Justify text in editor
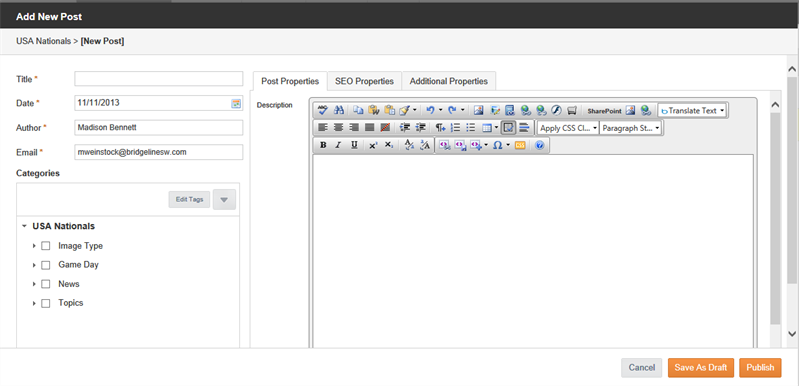 [x=369, y=127]
